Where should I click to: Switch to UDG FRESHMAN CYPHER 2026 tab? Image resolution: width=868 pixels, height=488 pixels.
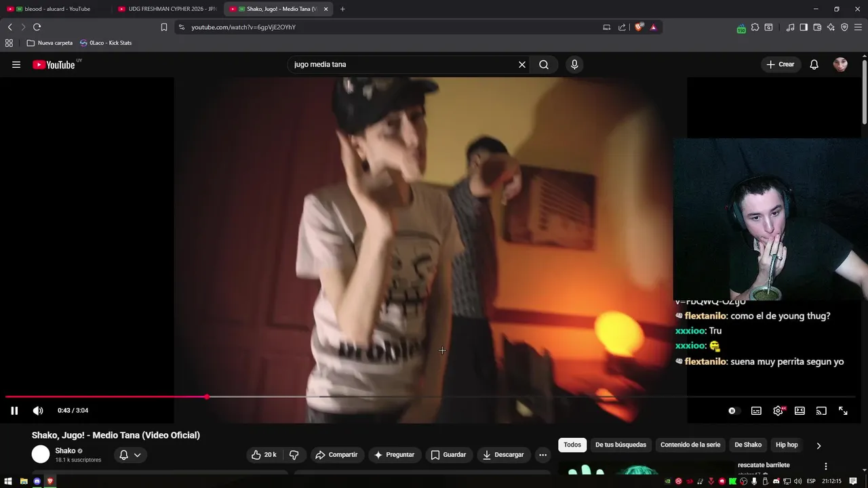[x=167, y=9]
